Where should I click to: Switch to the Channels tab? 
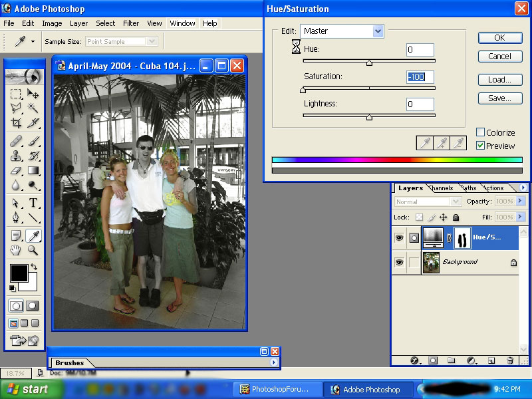[442, 188]
